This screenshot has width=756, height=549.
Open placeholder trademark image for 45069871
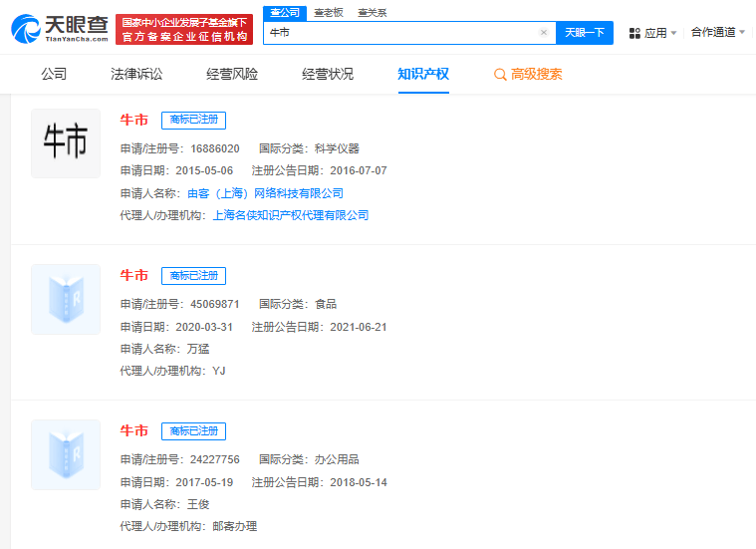click(66, 299)
